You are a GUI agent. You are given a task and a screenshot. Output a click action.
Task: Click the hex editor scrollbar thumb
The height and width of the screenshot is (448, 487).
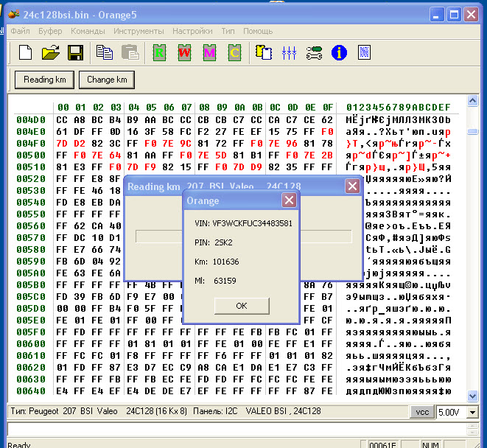coord(473,132)
